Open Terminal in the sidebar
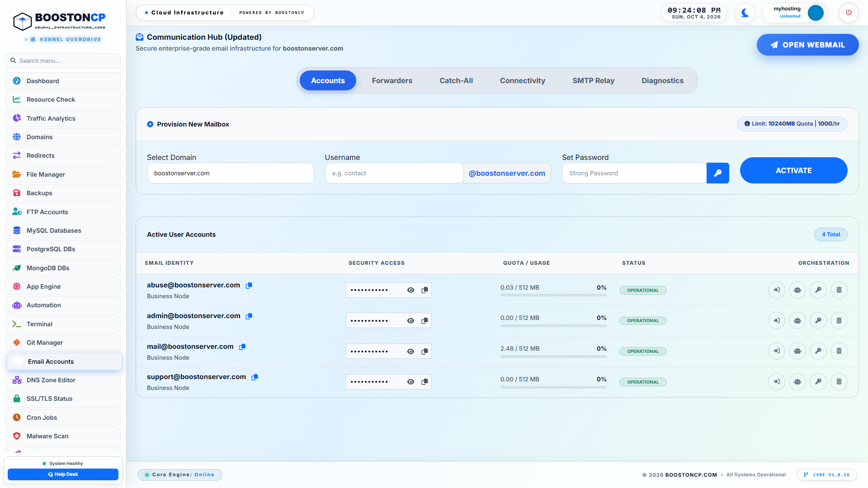The width and height of the screenshot is (868, 488). [63, 324]
